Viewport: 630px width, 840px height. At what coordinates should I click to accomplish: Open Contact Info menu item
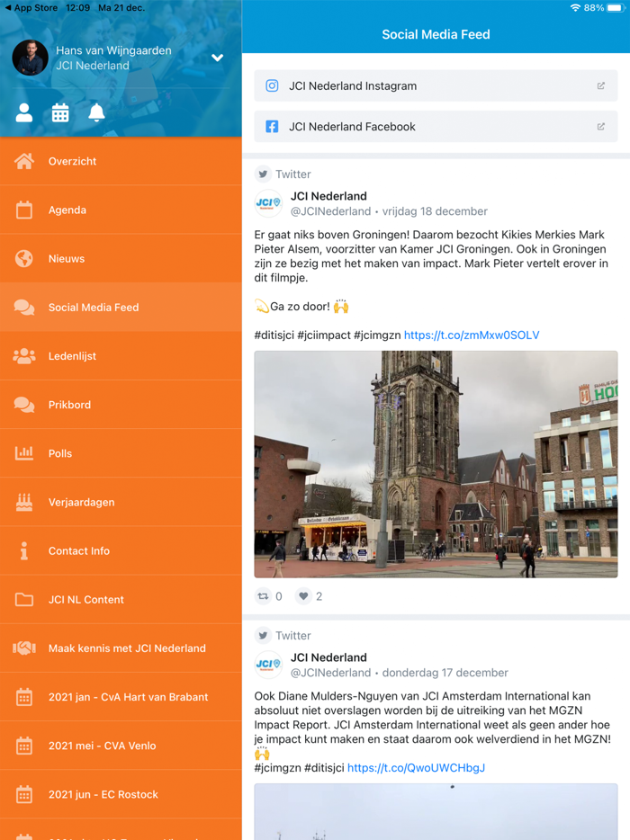pos(121,551)
